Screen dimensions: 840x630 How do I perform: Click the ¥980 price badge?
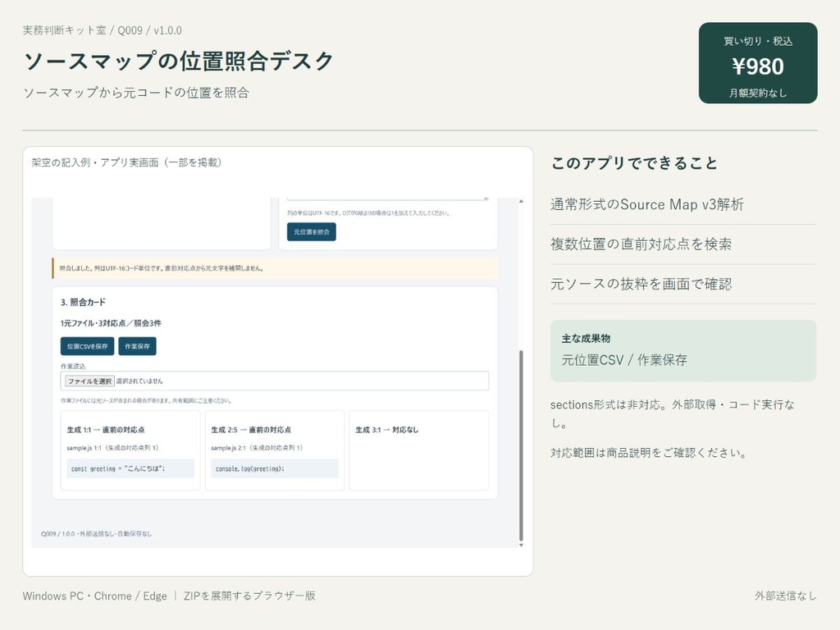click(x=758, y=62)
